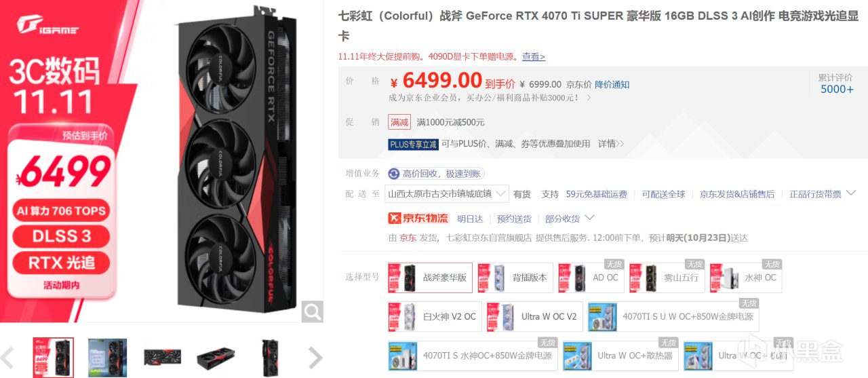Select the 背插版本 model option

coord(515,278)
